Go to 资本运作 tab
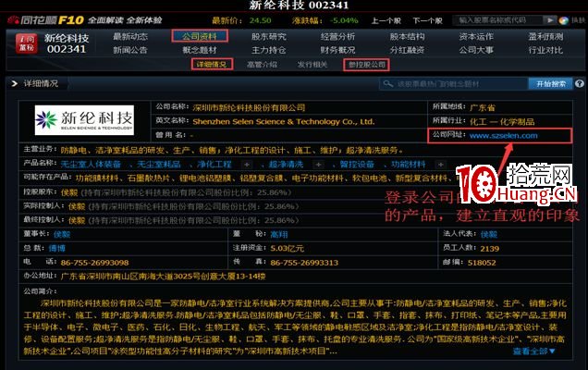 point(476,36)
